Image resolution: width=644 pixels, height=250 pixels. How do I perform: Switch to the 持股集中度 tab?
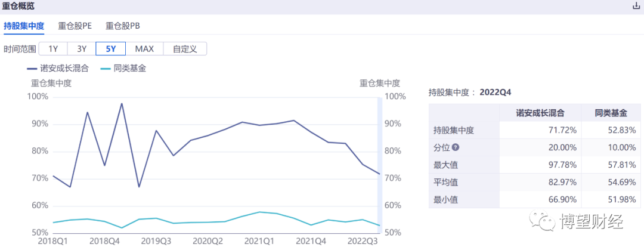(23, 26)
